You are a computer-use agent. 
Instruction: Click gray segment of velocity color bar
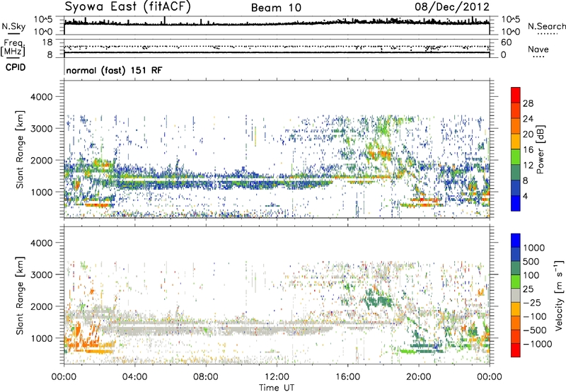coord(516,295)
